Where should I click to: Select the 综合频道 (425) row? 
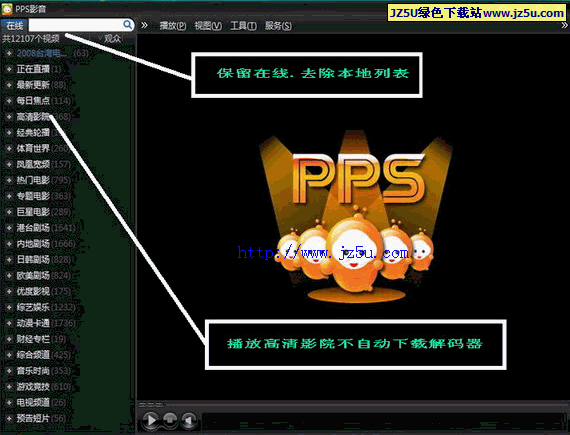click(x=44, y=355)
